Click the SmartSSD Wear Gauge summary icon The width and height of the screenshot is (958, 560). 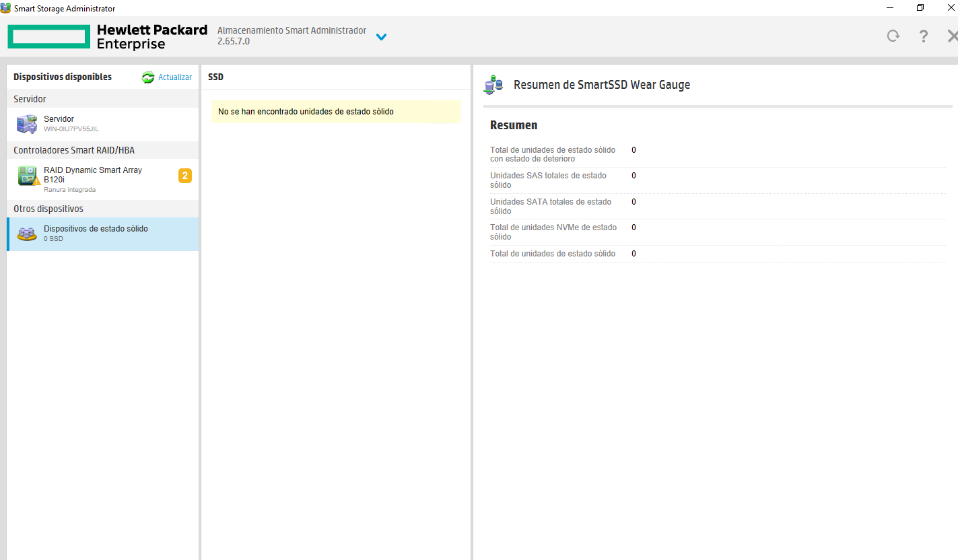pyautogui.click(x=493, y=85)
